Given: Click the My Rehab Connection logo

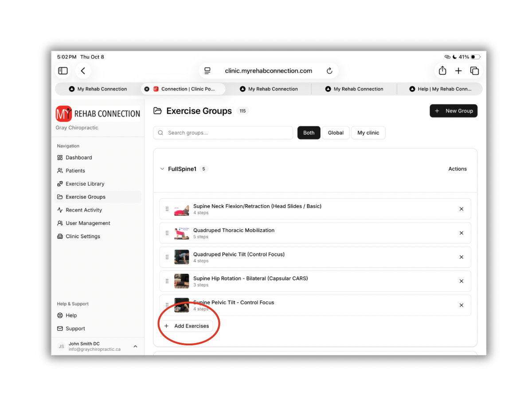Looking at the screenshot, I should (98, 114).
